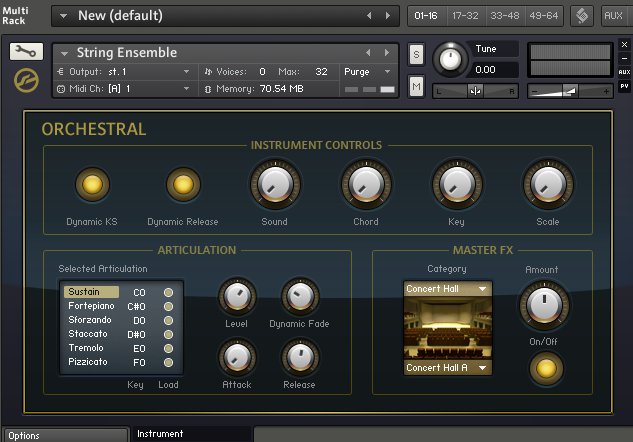
Task: Click the load indicator for Staccato articulation
Action: (168, 335)
